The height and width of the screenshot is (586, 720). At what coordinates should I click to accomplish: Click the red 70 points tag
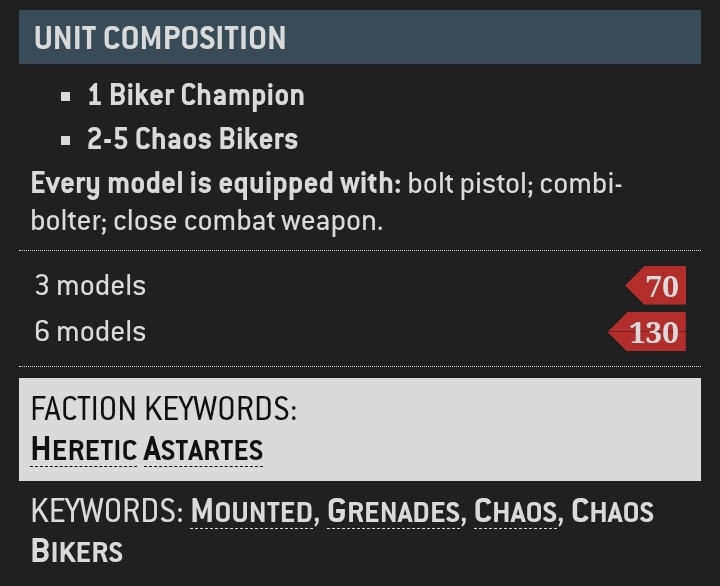click(x=658, y=287)
